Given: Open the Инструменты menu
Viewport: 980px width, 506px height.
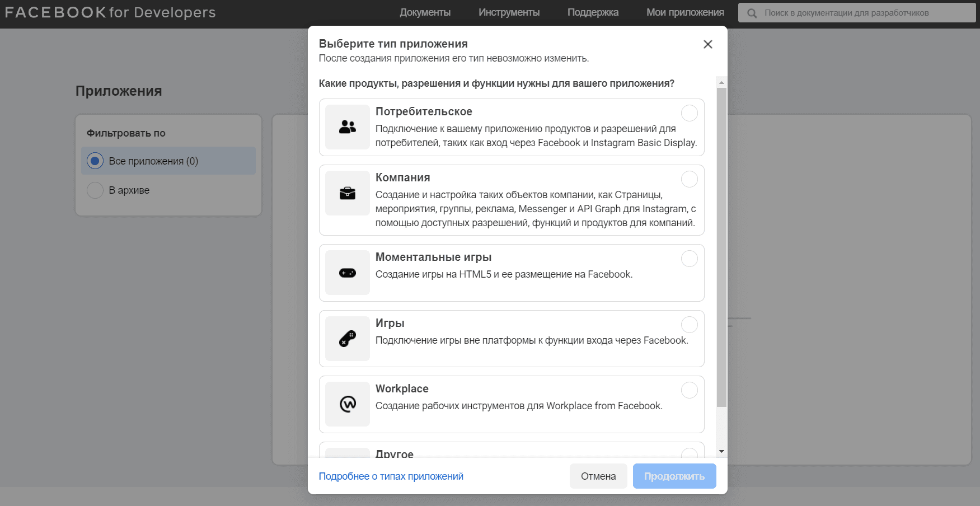Looking at the screenshot, I should (509, 12).
